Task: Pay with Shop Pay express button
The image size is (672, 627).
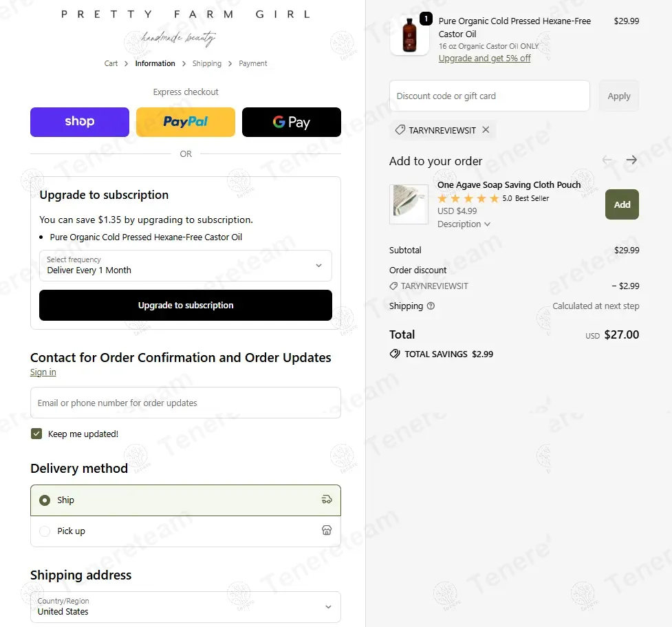Action: 80,123
